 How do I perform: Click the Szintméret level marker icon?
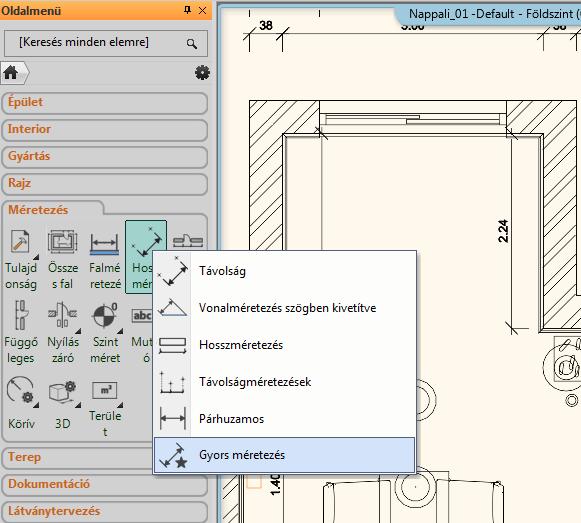pyautogui.click(x=104, y=315)
